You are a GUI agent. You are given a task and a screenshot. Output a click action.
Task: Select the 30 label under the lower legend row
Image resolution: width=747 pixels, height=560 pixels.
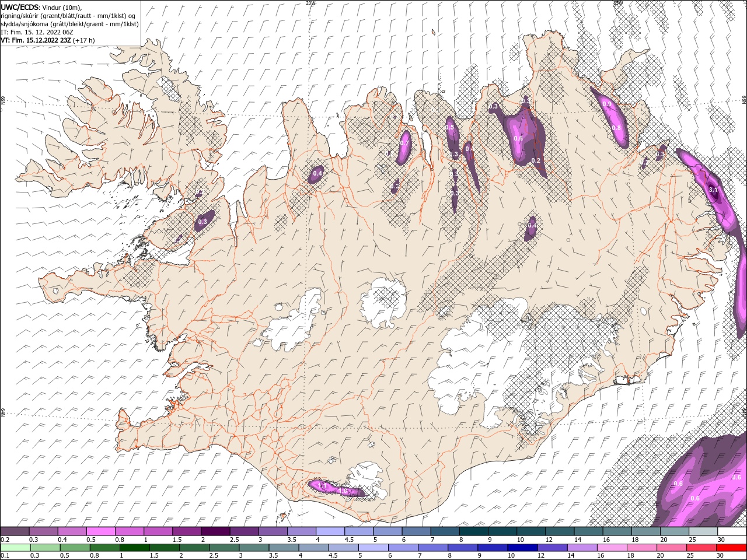coord(720,556)
